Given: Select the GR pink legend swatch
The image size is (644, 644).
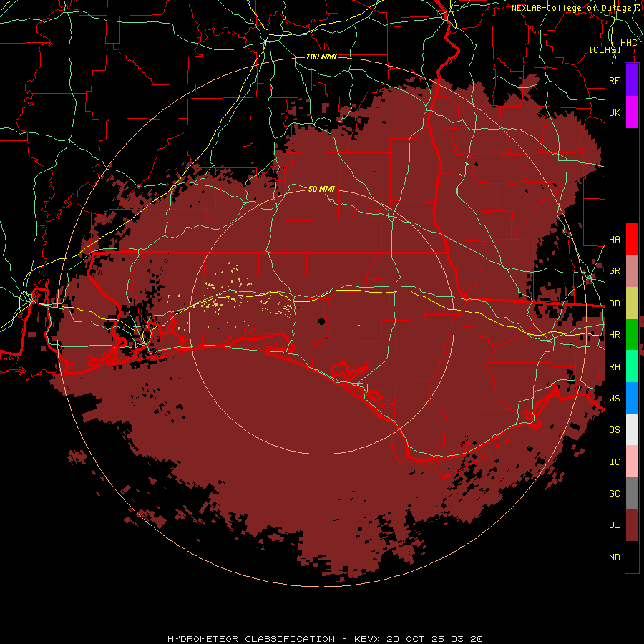Looking at the screenshot, I should tap(632, 271).
